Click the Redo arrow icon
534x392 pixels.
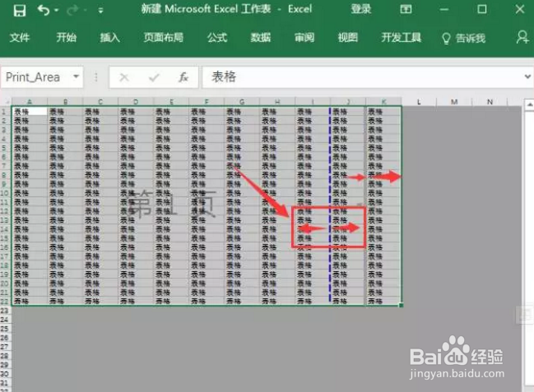coord(72,10)
